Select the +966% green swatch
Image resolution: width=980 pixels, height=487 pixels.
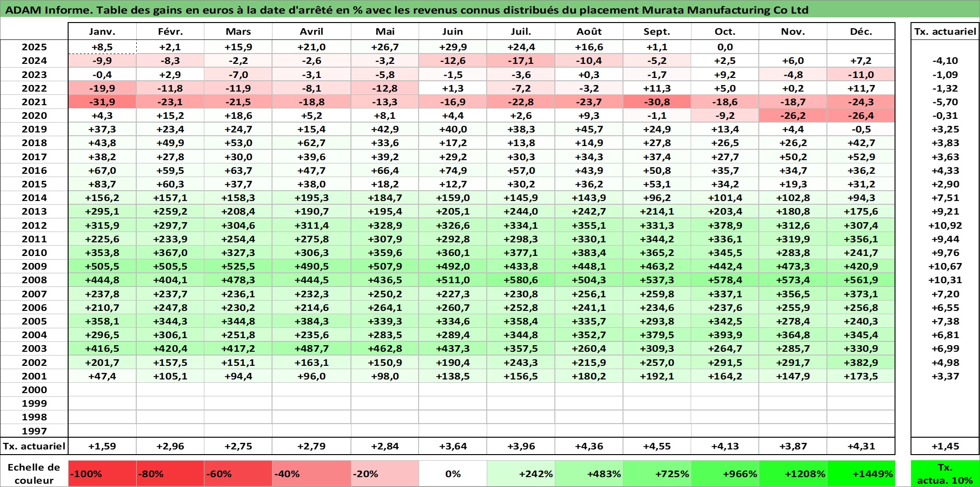coord(725,473)
